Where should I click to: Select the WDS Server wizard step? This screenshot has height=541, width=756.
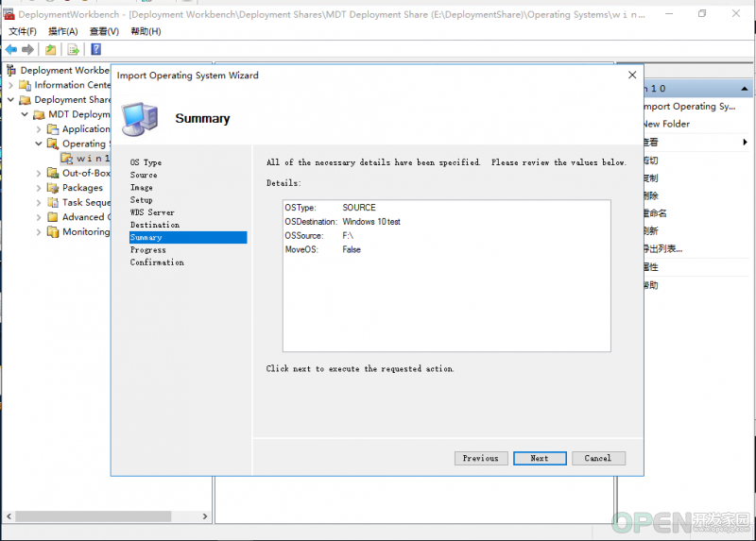[x=152, y=212]
